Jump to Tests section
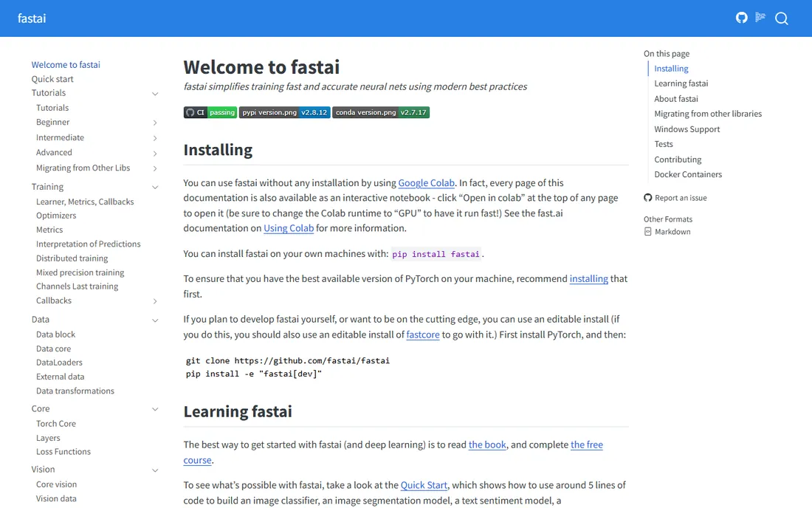Viewport: 812px width, 508px height. 664,144
